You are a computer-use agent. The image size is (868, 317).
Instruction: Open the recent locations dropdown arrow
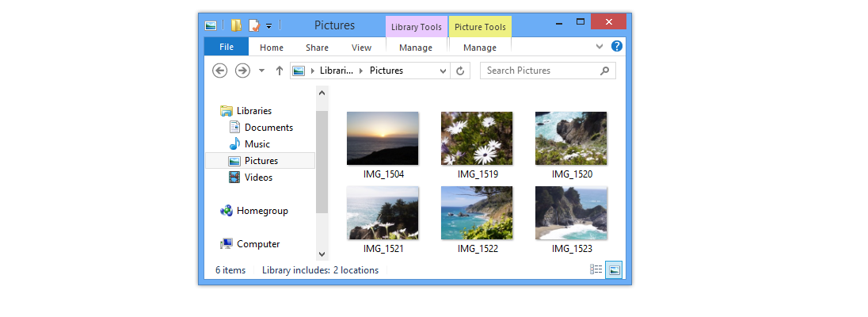262,71
